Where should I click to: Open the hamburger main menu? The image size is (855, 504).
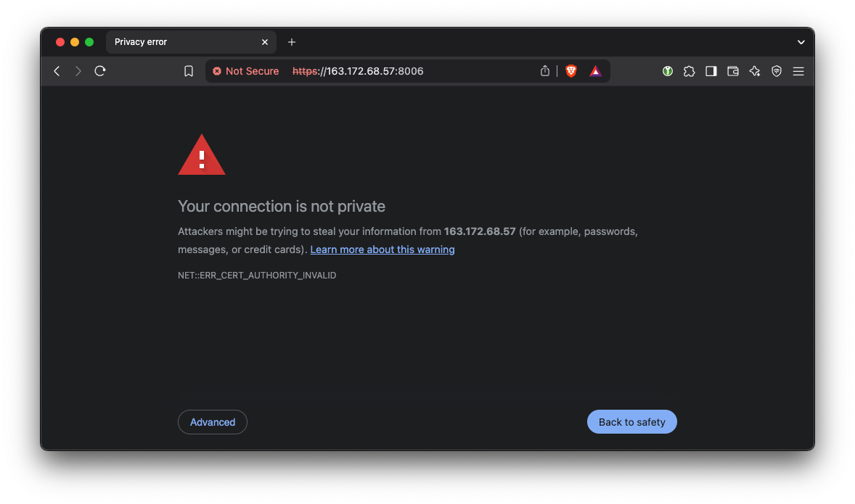coord(798,71)
